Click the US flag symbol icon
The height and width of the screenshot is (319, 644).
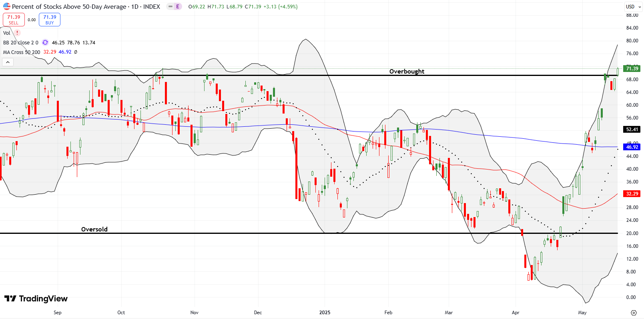pyautogui.click(x=7, y=6)
